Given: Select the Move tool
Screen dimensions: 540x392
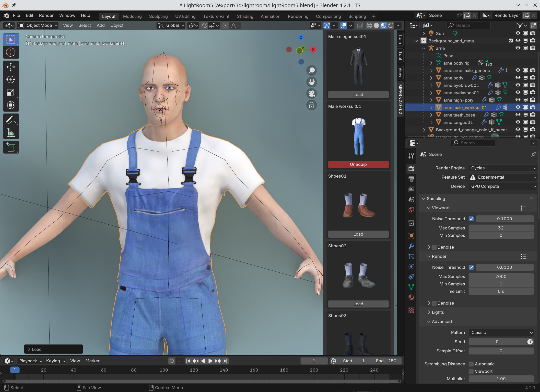Looking at the screenshot, I should (x=11, y=67).
